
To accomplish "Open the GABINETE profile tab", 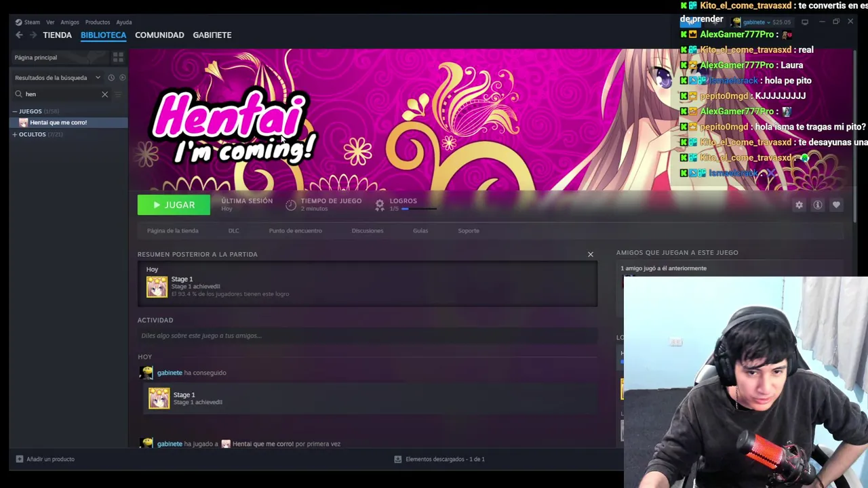I will click(212, 35).
